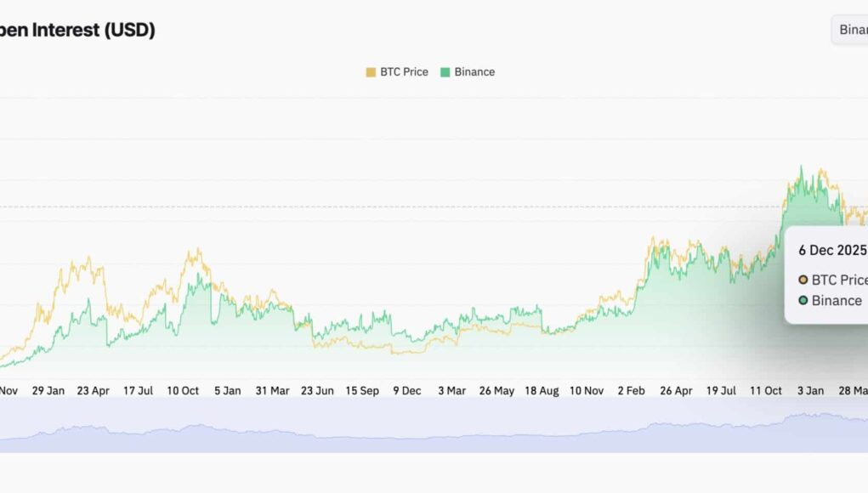
Task: Click the 6 Dec 2025 tooltip date
Action: pyautogui.click(x=832, y=250)
